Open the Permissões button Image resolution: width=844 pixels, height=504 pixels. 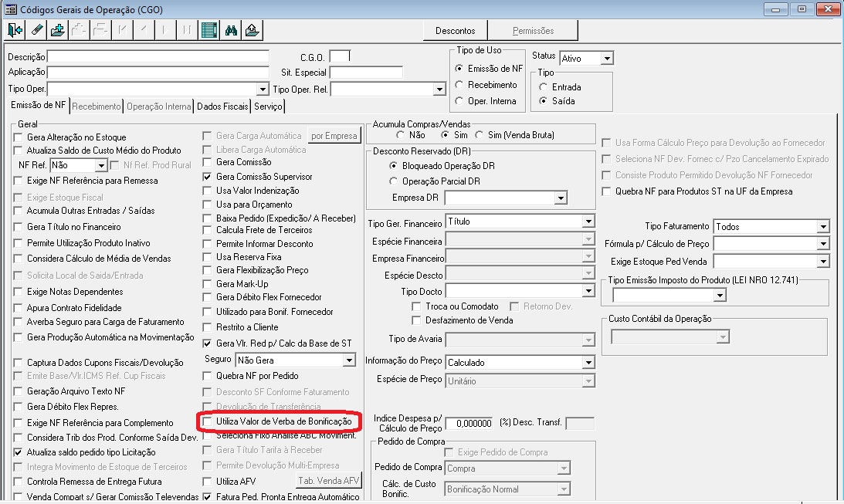tap(533, 31)
